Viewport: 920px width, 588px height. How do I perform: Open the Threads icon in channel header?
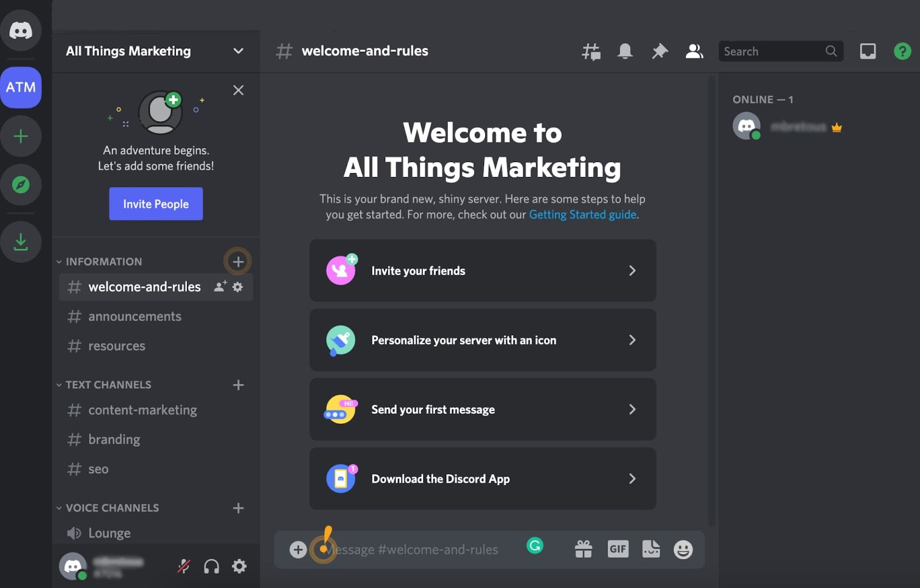click(591, 52)
